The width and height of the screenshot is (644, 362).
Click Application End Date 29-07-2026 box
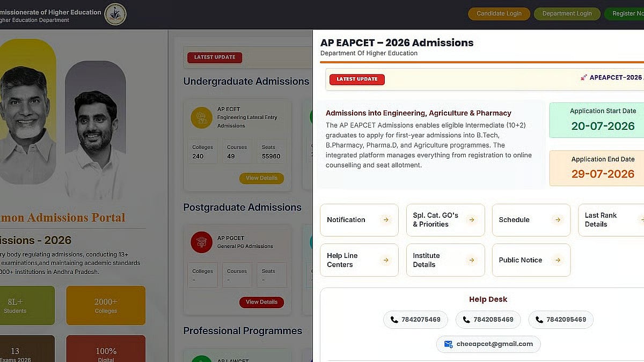[x=597, y=168]
